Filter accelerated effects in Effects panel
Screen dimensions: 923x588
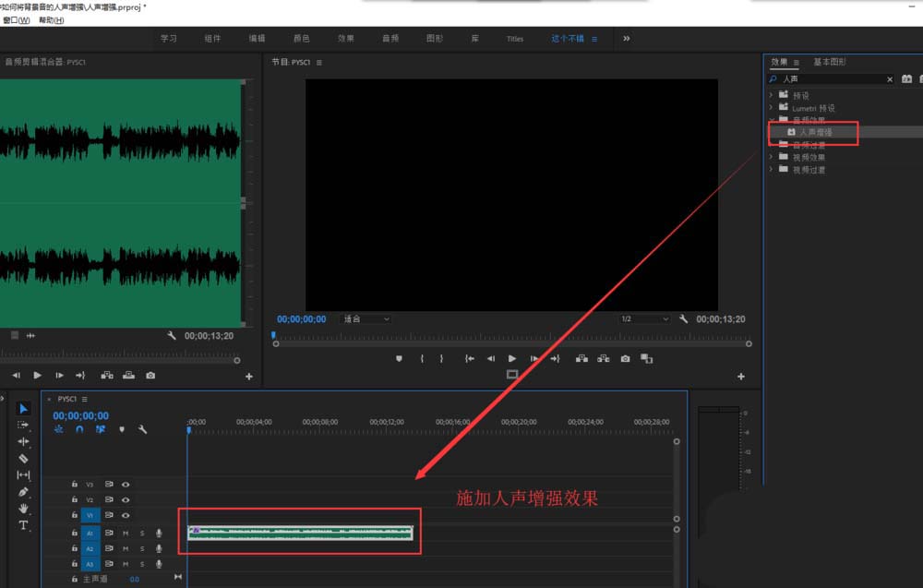[906, 78]
